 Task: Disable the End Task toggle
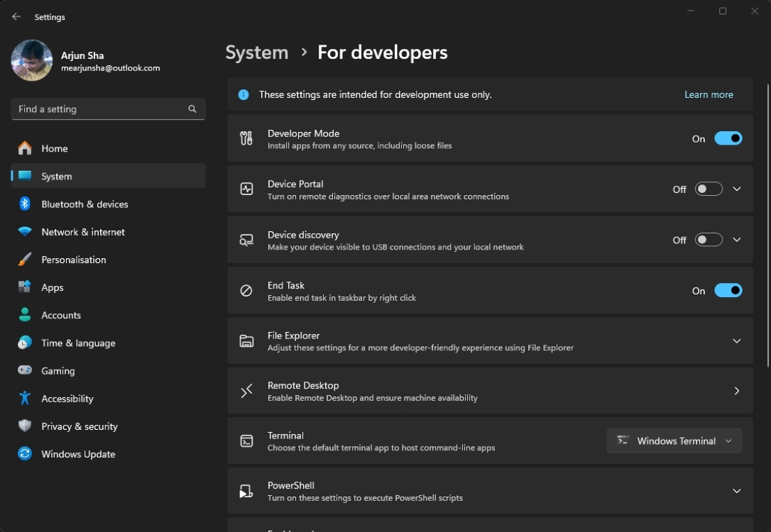point(728,290)
